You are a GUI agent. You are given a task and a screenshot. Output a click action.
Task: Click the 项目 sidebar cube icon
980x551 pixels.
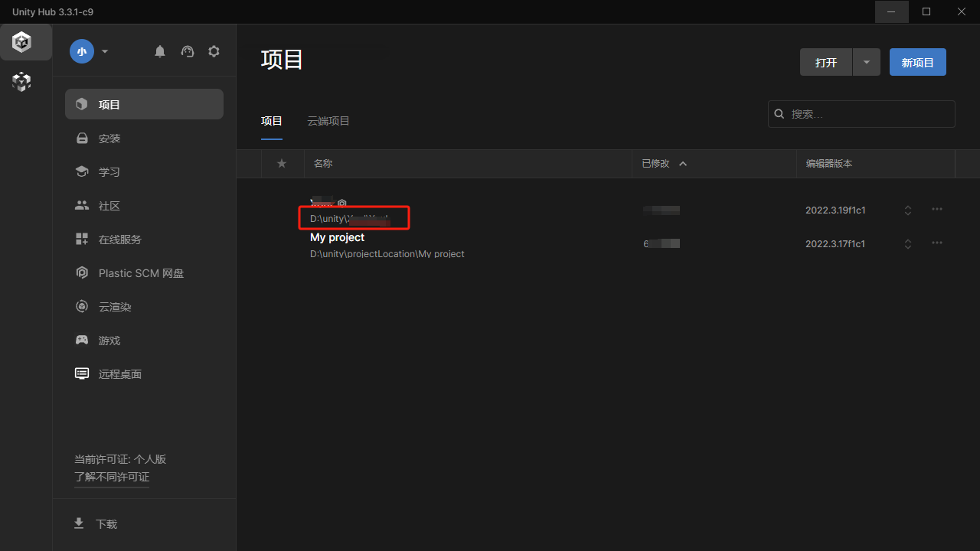(x=82, y=104)
